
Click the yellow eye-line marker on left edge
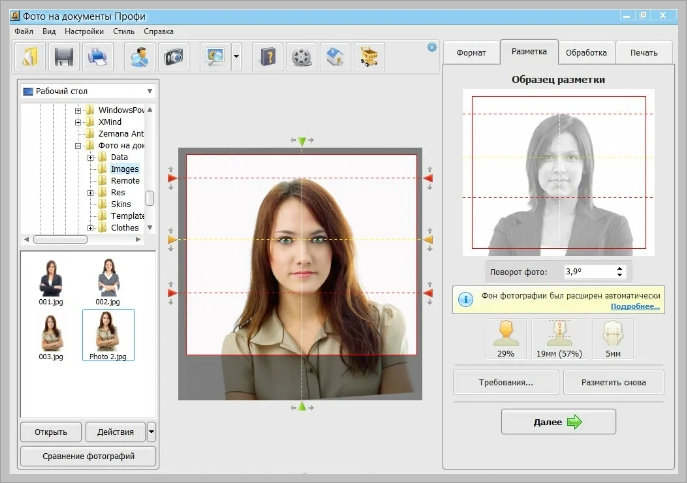[x=172, y=240]
